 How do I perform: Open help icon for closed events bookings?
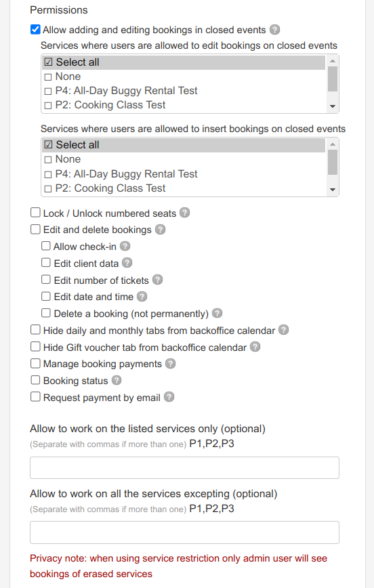pyautogui.click(x=274, y=30)
